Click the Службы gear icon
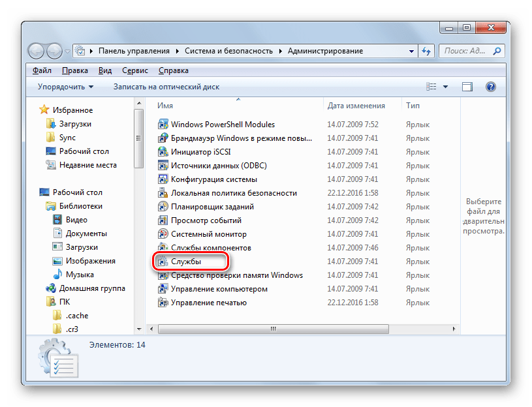Screen dimensions: 532x407 click(163, 262)
